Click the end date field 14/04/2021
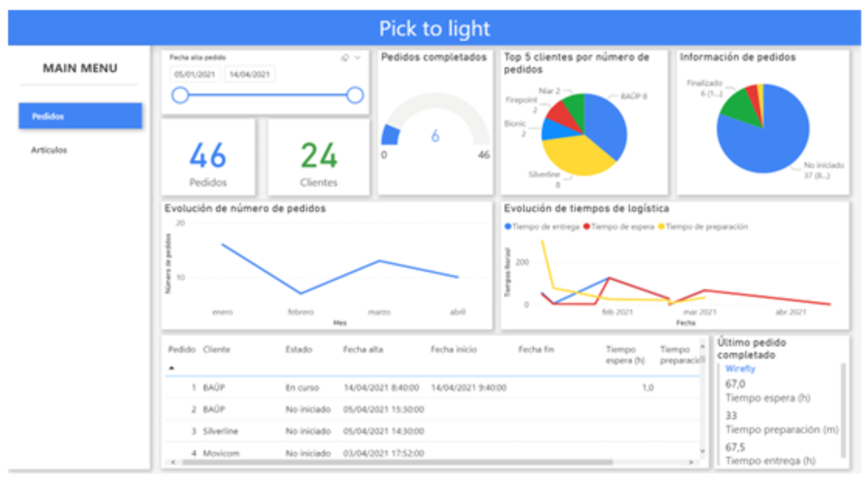This screenshot has width=868, height=488. click(250, 75)
